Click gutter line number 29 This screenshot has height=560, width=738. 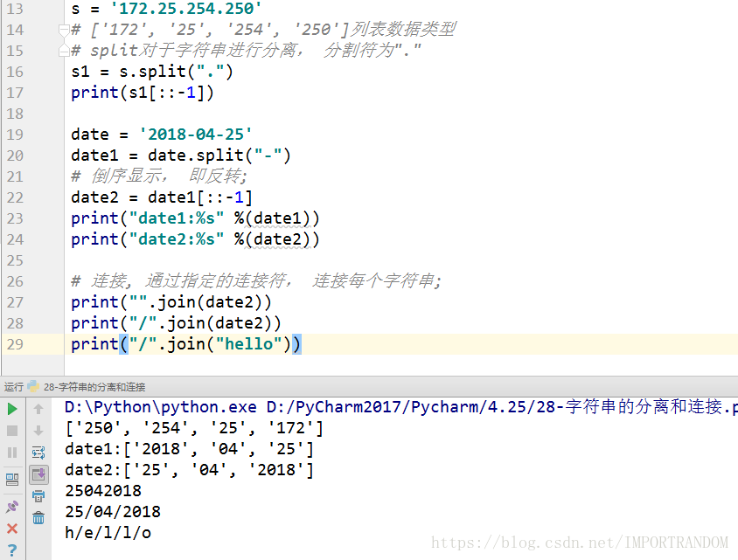[x=15, y=344]
